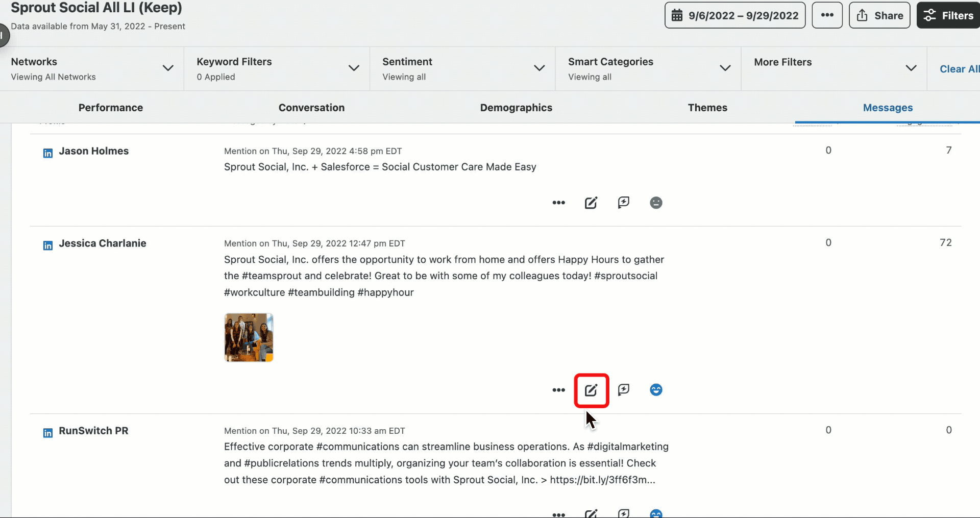Click Clear All filters link

[x=959, y=69]
